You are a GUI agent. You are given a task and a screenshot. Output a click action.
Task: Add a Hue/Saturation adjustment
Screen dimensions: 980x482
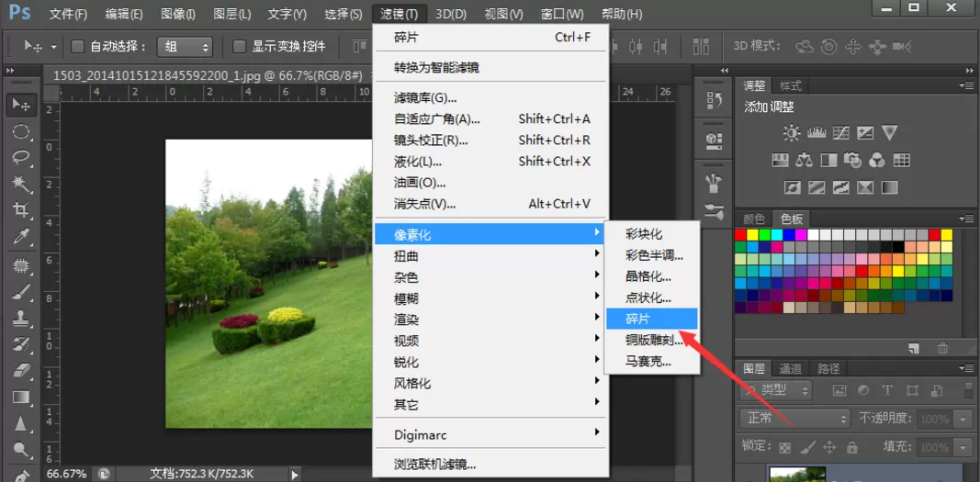(780, 160)
